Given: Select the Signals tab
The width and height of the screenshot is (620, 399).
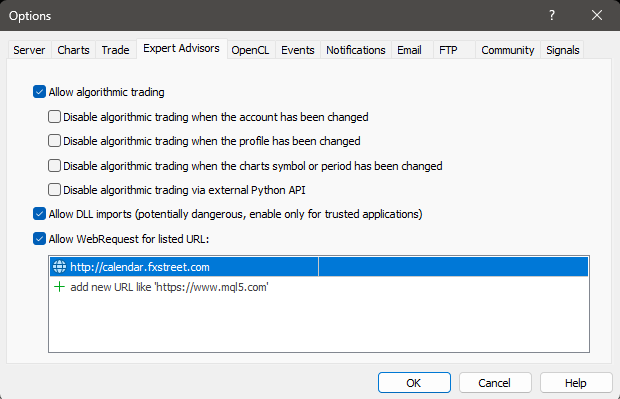Looking at the screenshot, I should pos(562,50).
